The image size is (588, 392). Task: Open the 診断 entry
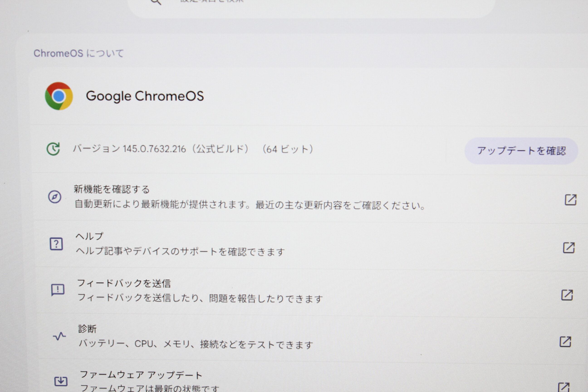click(x=87, y=329)
